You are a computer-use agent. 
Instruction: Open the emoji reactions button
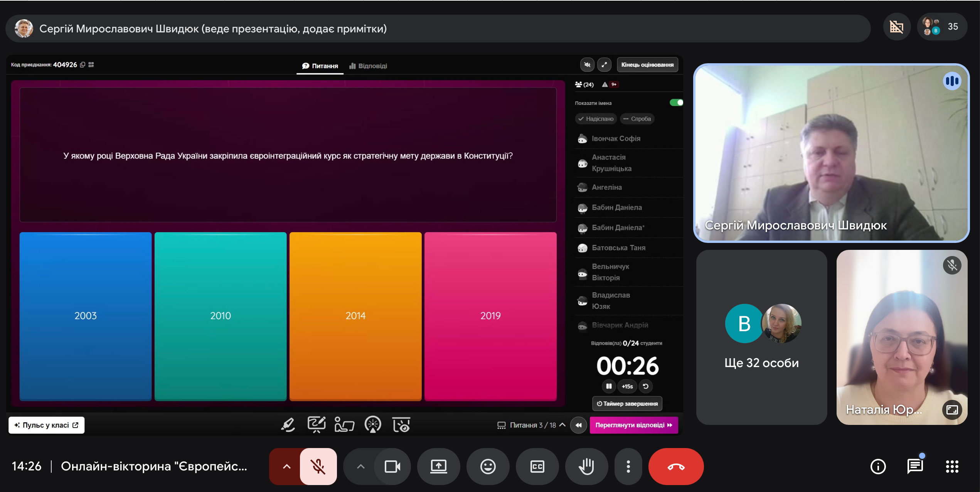488,467
